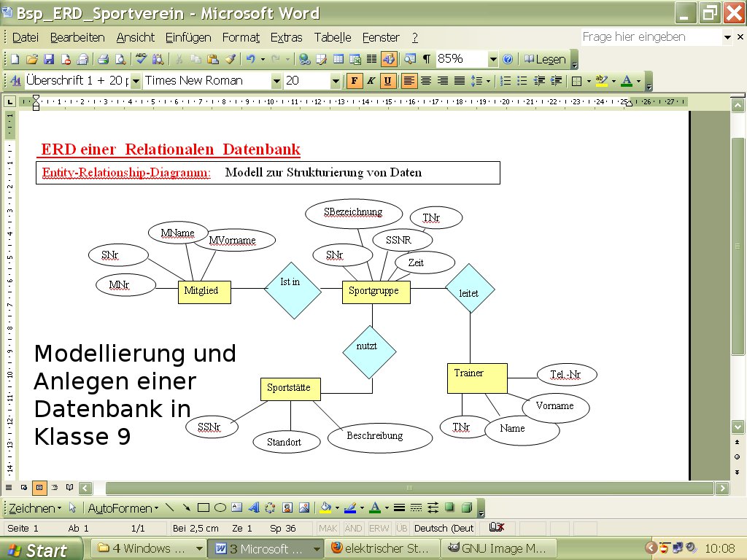Open the spelling and grammar checker

141,61
